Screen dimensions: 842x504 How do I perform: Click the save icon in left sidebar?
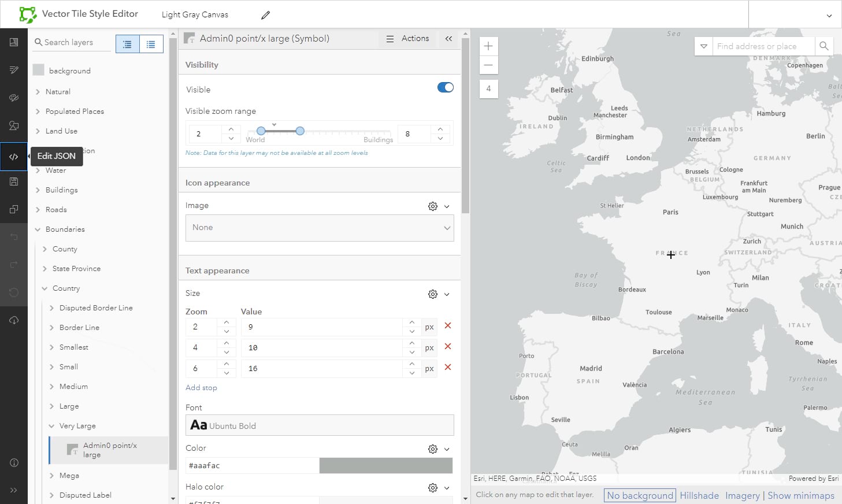pyautogui.click(x=14, y=181)
